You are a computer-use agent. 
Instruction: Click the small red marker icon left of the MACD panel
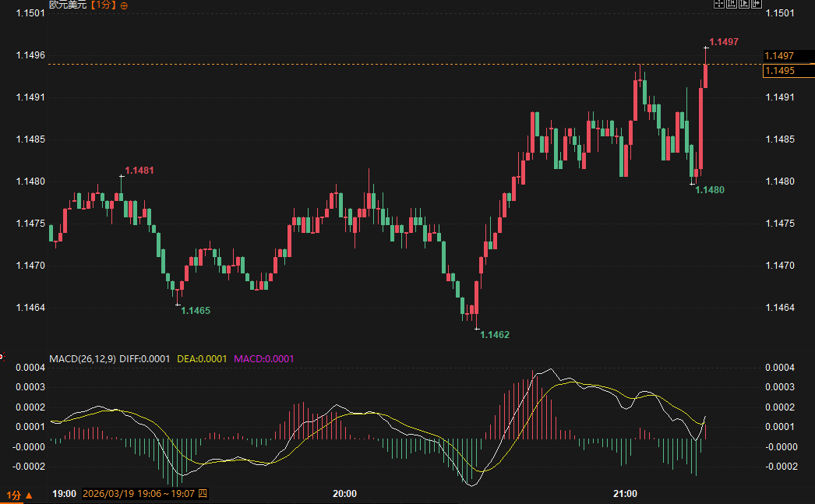2,357
